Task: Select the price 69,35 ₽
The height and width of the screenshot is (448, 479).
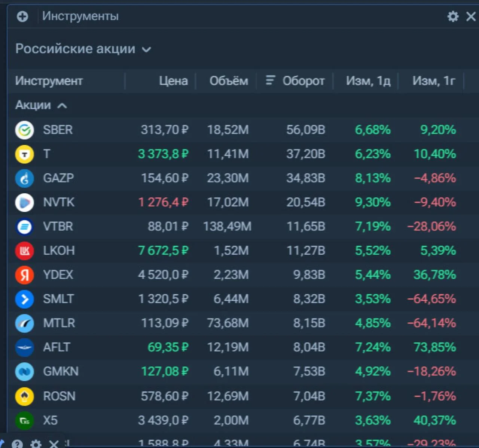Action: 168,347
